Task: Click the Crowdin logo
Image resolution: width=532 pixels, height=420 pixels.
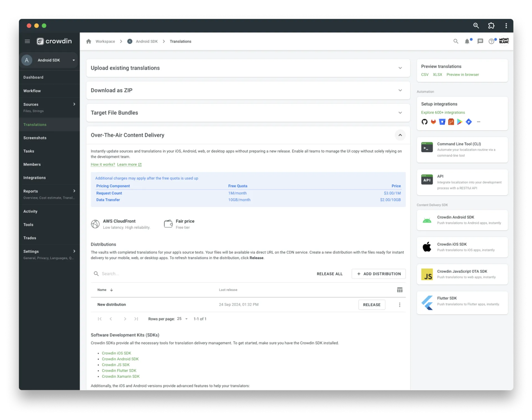Action: pos(54,41)
